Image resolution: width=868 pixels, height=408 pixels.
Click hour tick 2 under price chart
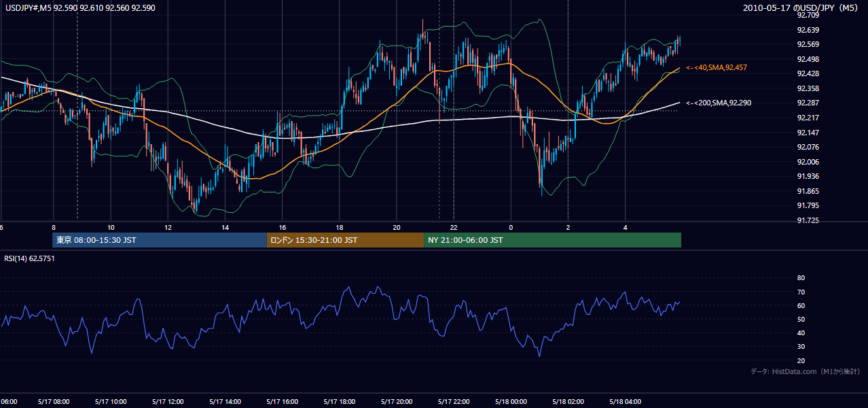click(568, 227)
